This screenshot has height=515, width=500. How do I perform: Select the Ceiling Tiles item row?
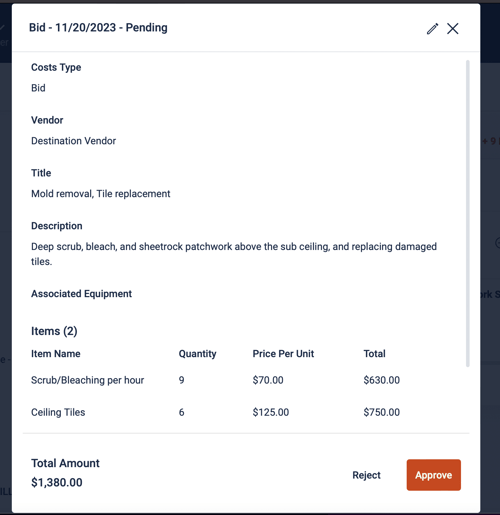click(215, 412)
